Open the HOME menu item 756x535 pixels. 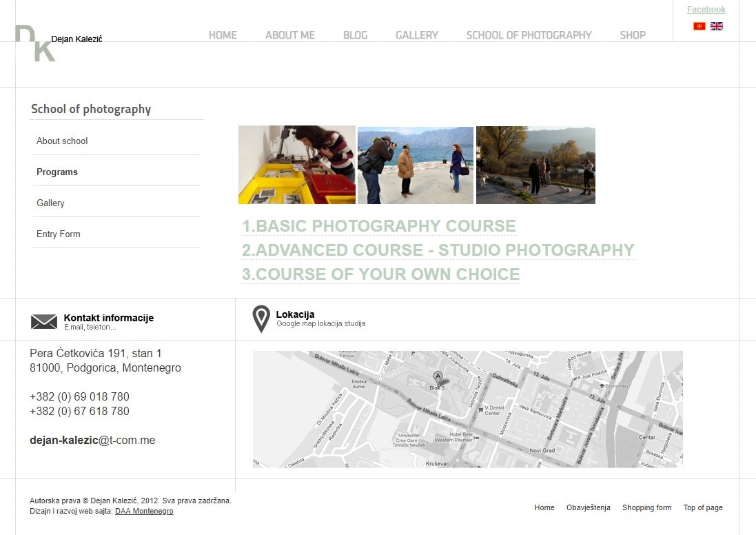[x=223, y=35]
